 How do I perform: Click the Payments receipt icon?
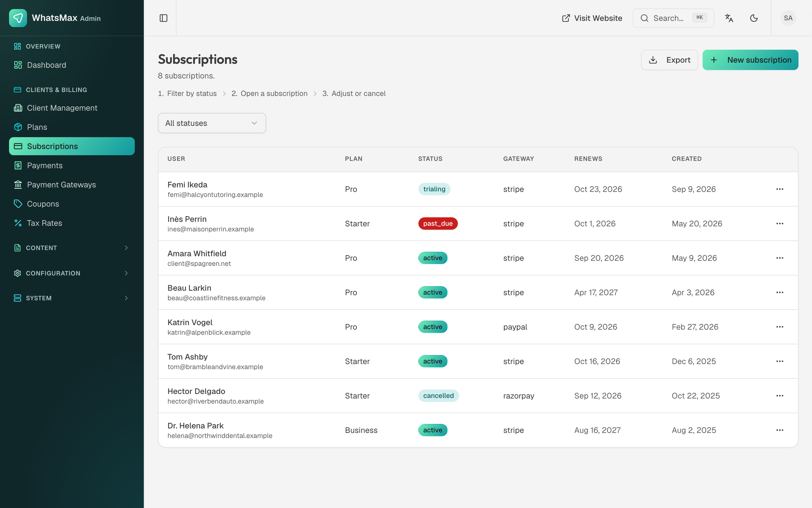(18, 166)
